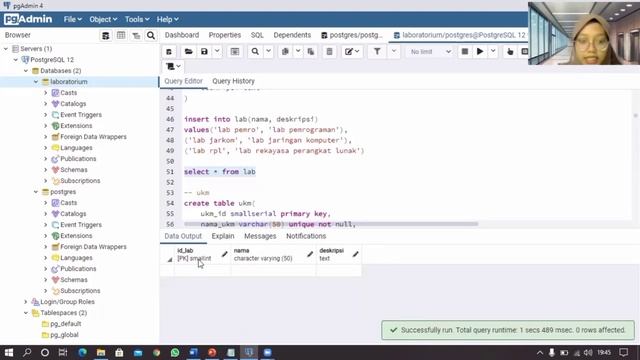Click the Delete trash icon

click(329, 52)
